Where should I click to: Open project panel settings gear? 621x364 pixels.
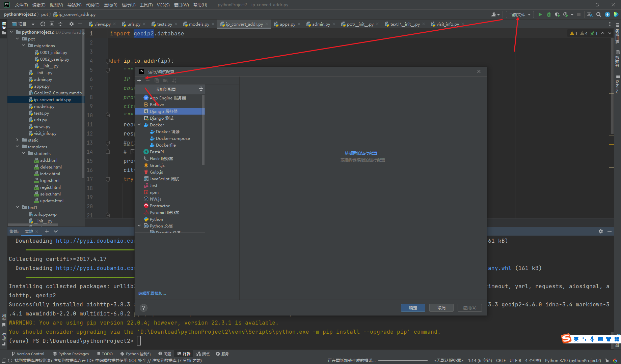pos(72,24)
